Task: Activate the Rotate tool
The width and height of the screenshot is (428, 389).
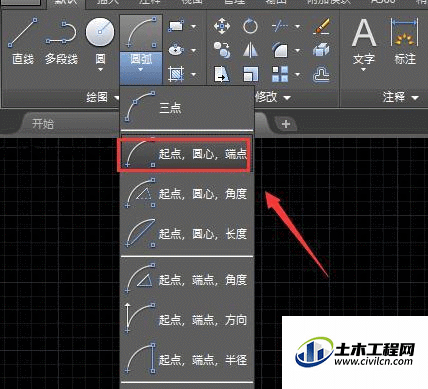Action: pos(250,26)
